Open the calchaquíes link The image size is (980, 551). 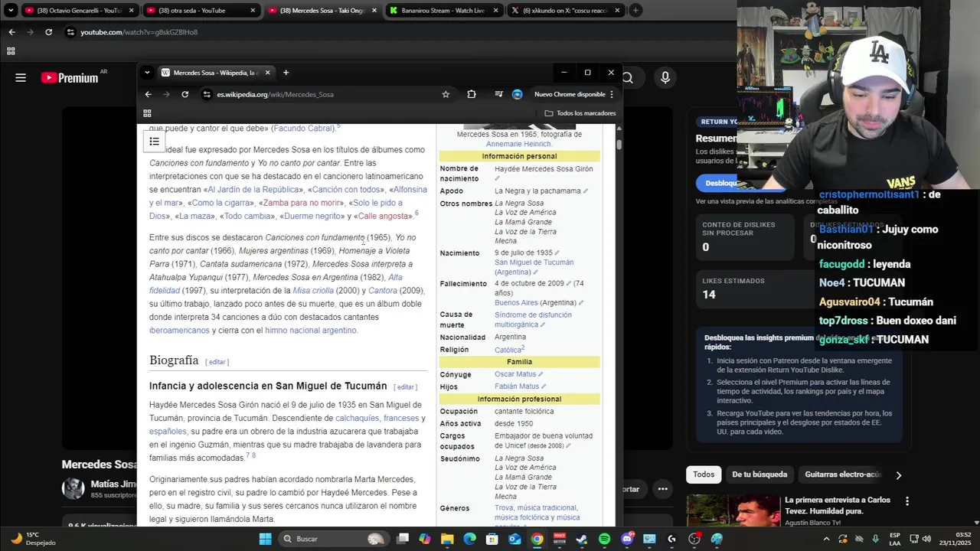(357, 419)
